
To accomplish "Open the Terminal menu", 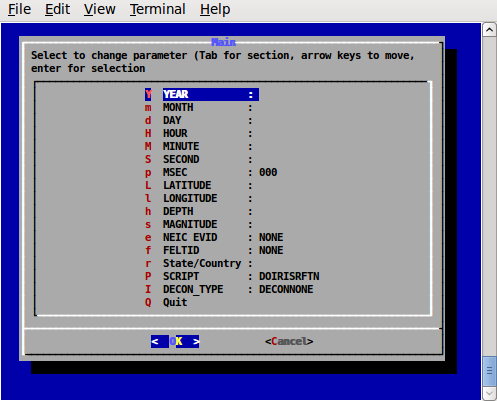I will point(157,9).
